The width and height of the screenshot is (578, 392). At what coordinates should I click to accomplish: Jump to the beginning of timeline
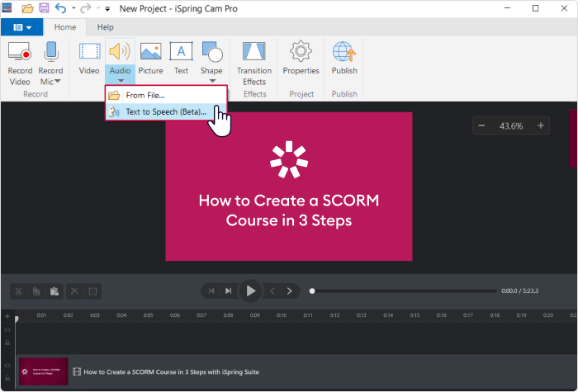point(211,291)
